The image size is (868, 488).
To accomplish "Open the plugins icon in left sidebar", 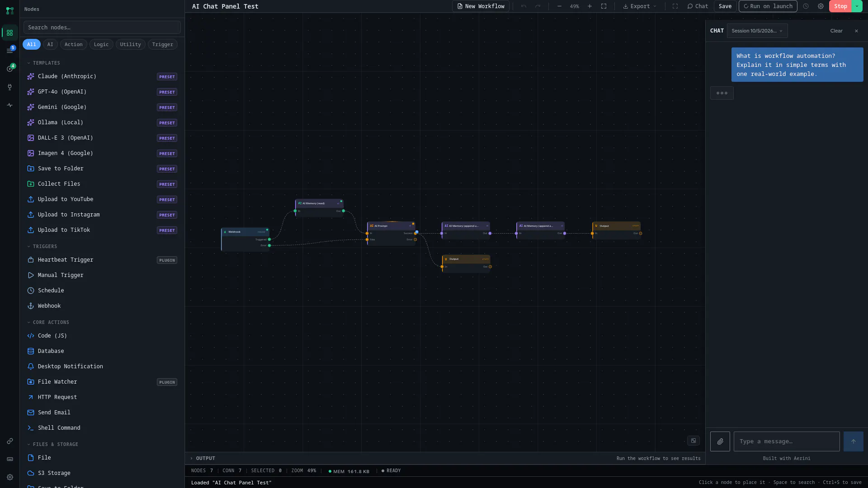I will click(9, 87).
